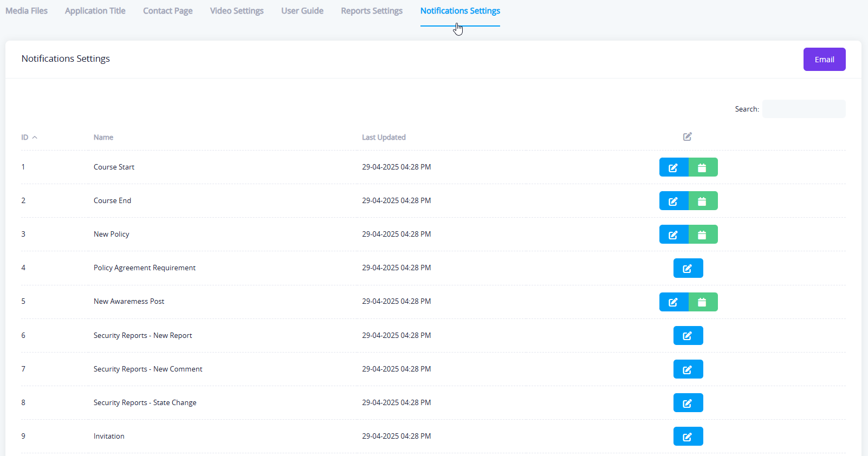Edit the New Awareness Post notification
The height and width of the screenshot is (456, 868).
tap(673, 302)
